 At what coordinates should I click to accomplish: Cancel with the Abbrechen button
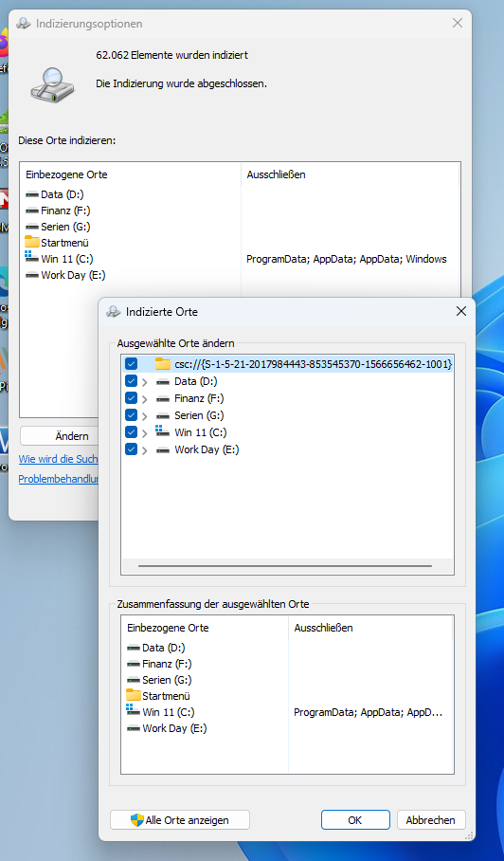coord(430,820)
